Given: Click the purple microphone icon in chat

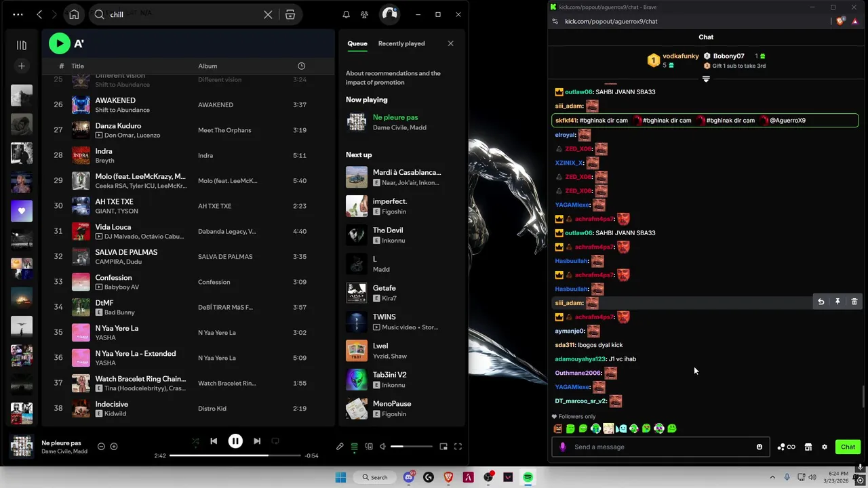Looking at the screenshot, I should point(563,447).
